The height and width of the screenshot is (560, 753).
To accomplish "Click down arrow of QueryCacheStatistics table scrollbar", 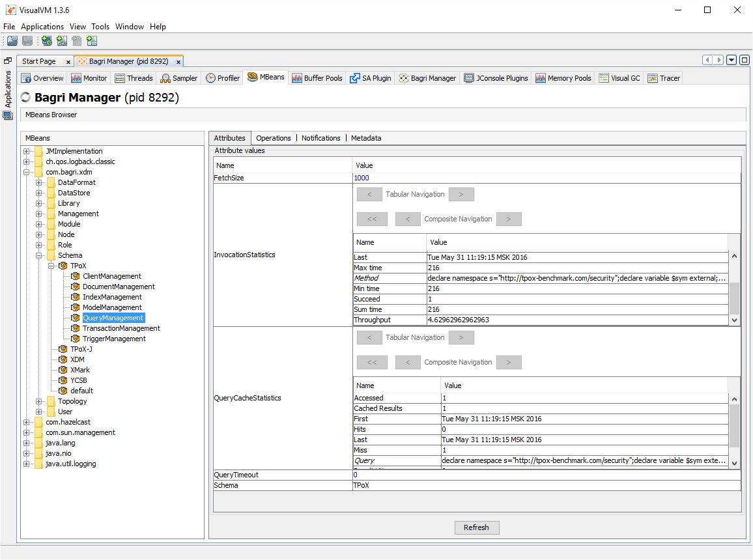I will 734,463.
